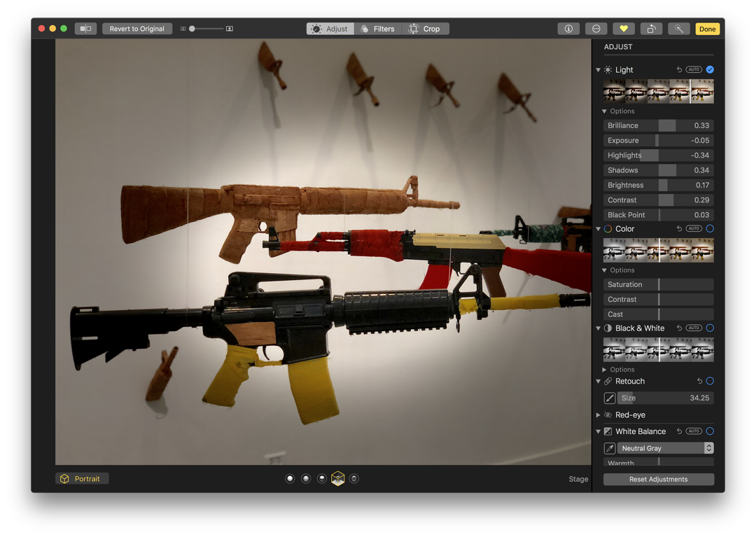Click the auto-enhance magic wand icon

pos(679,29)
